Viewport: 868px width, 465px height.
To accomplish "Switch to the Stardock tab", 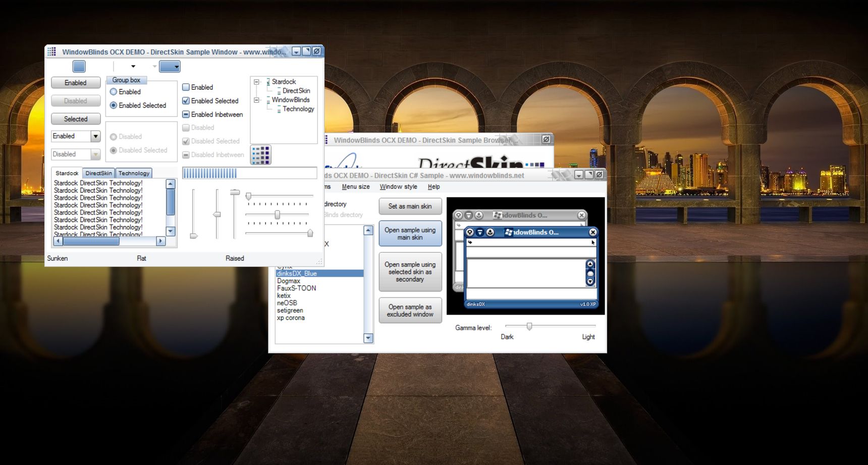I will tap(67, 173).
